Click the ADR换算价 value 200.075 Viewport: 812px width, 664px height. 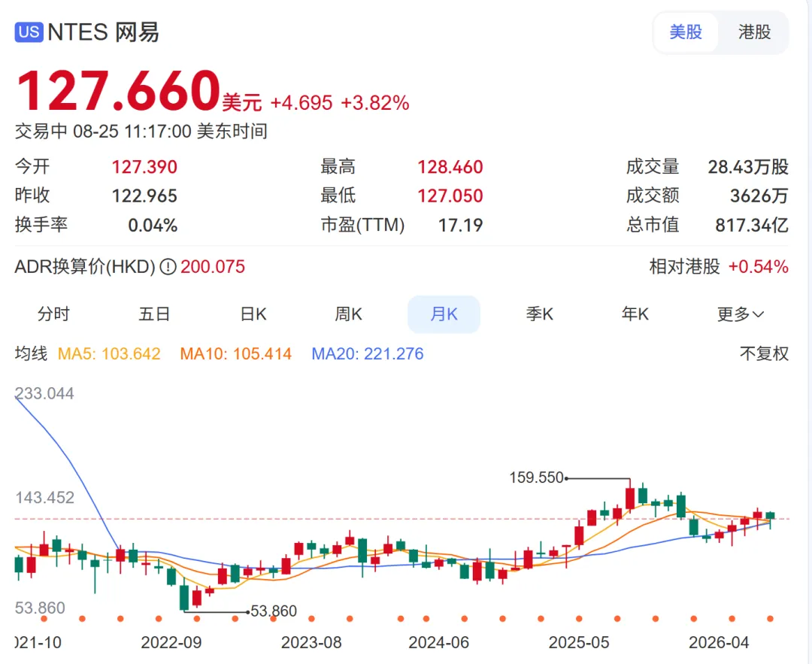point(212,267)
